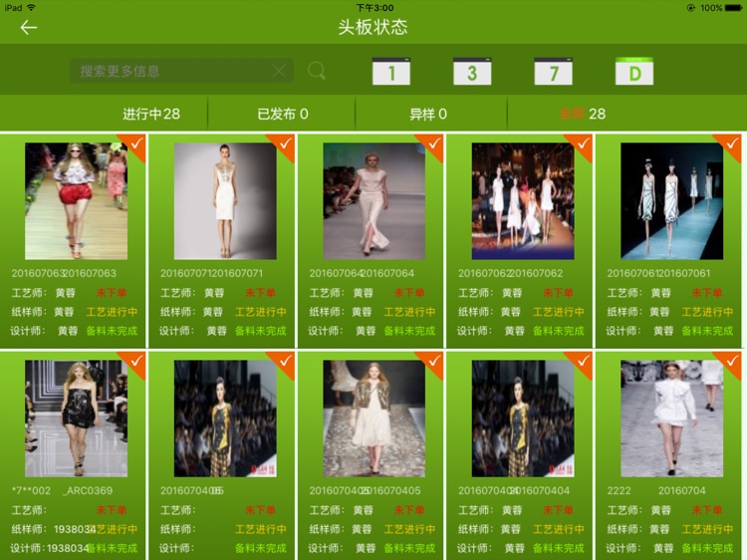Select the 1-day calendar filter icon
Screen dimensions: 747x560
pos(391,72)
